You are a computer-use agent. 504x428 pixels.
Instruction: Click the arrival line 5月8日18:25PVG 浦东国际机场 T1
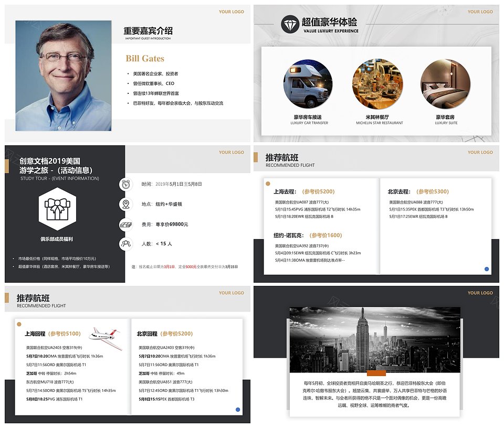pyautogui.click(x=54, y=400)
